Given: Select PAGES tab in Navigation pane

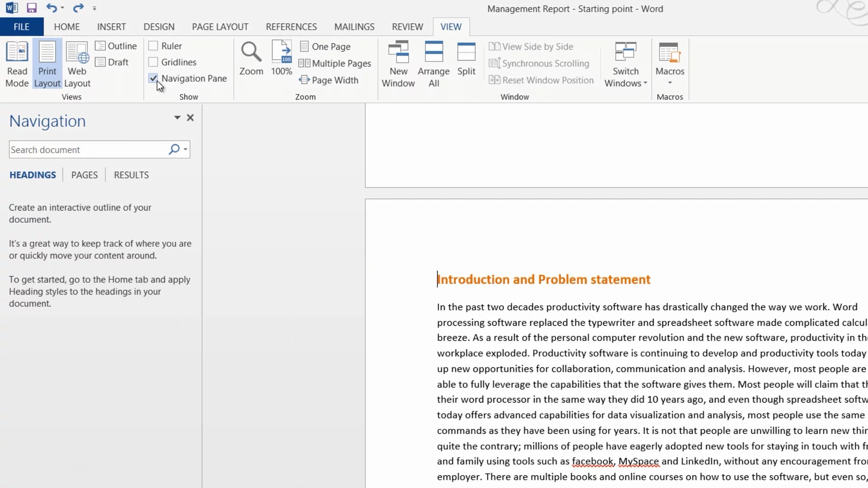Looking at the screenshot, I should point(85,175).
